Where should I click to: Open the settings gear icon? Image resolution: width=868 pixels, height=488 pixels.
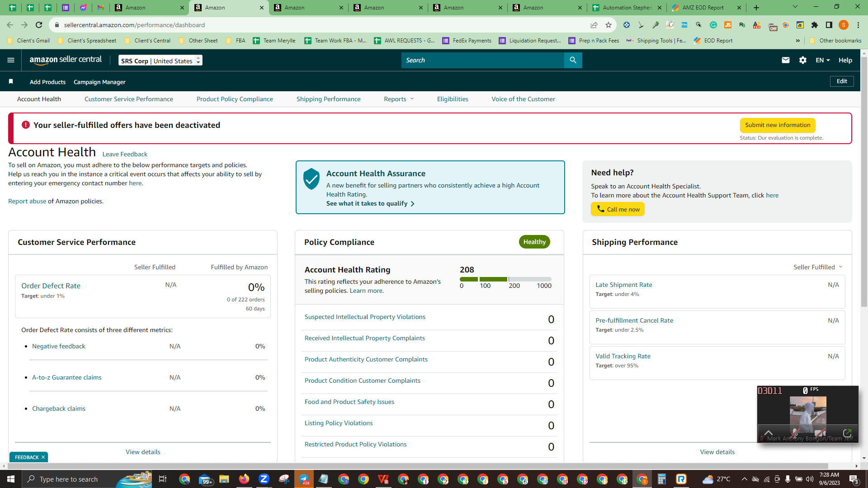click(803, 60)
